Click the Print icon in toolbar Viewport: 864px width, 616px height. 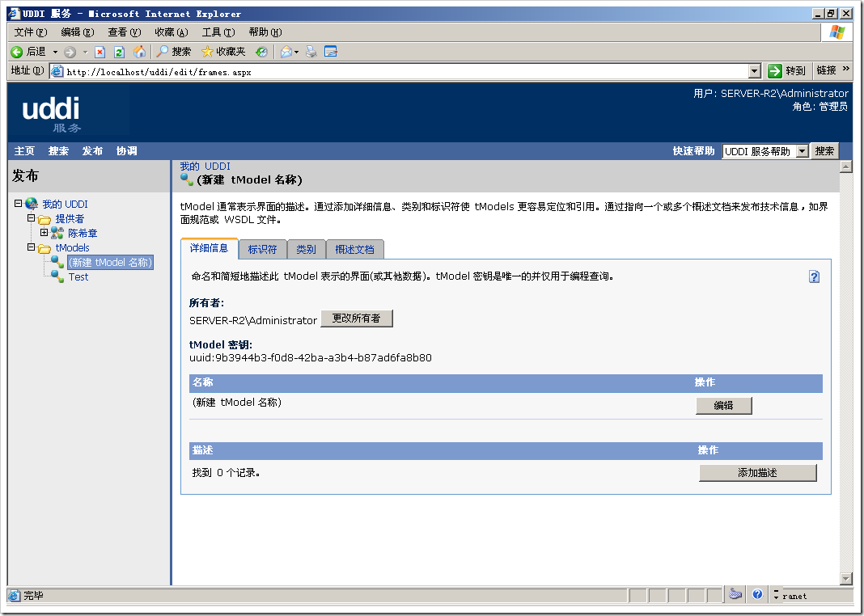coord(311,52)
